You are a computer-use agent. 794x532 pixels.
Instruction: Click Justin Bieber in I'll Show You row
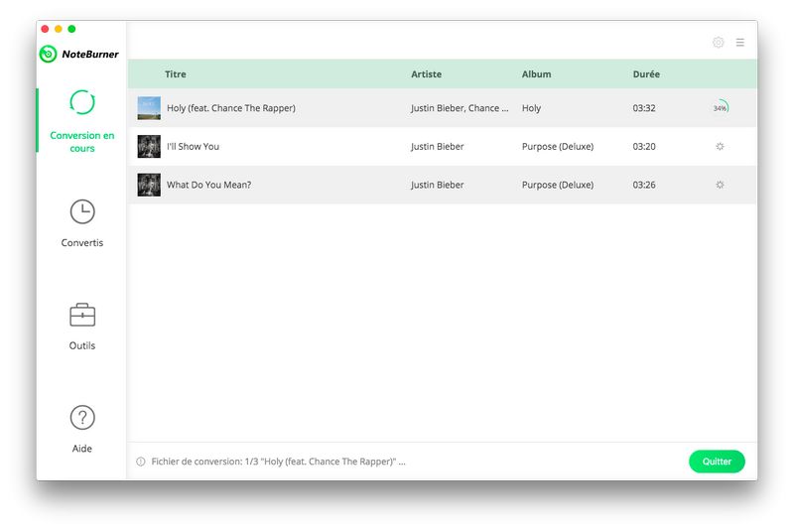pyautogui.click(x=437, y=146)
